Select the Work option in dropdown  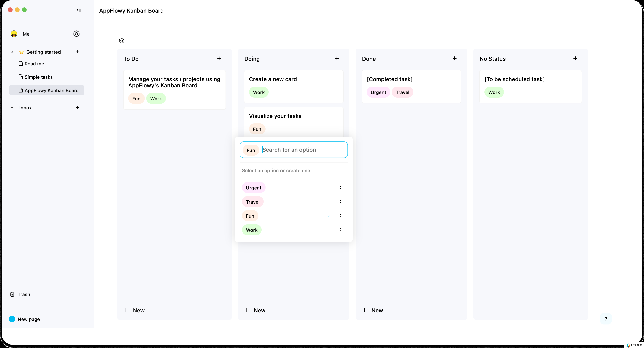[x=252, y=230]
